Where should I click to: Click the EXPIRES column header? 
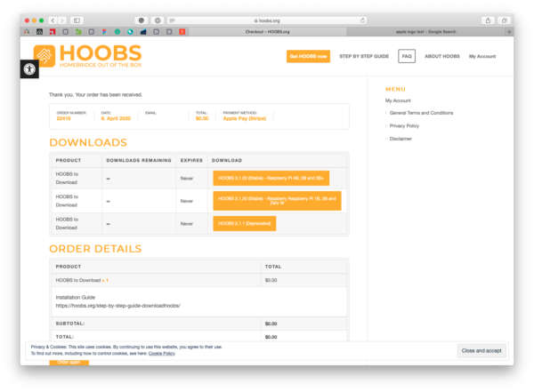[191, 160]
